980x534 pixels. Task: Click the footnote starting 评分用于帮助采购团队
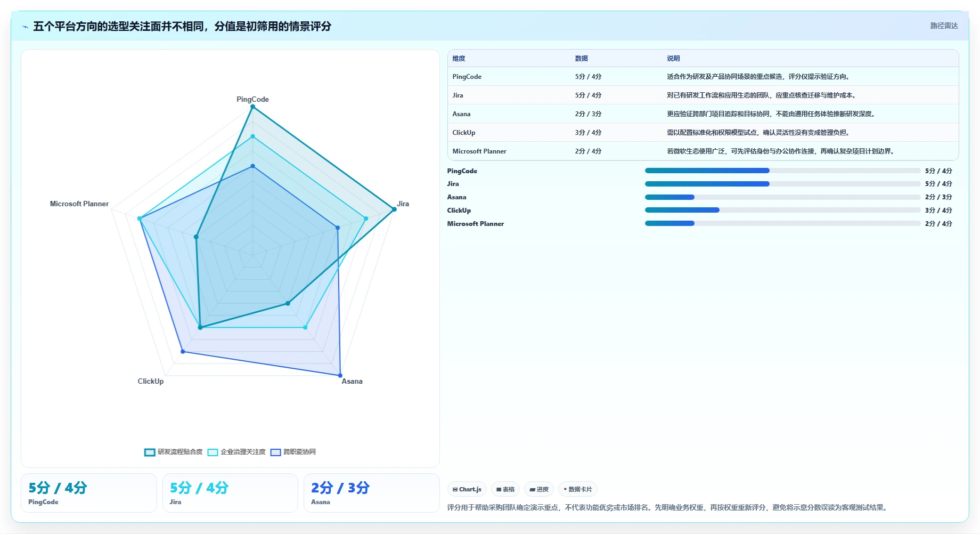[668, 507]
